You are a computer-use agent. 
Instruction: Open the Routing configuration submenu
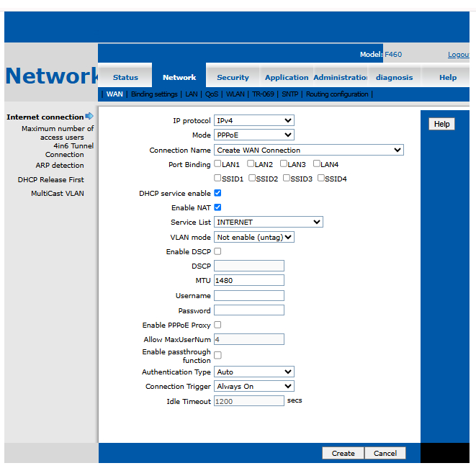click(x=337, y=94)
